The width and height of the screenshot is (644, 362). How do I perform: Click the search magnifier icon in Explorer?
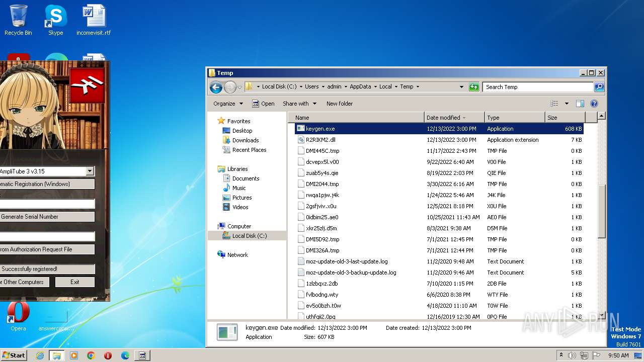tap(599, 87)
